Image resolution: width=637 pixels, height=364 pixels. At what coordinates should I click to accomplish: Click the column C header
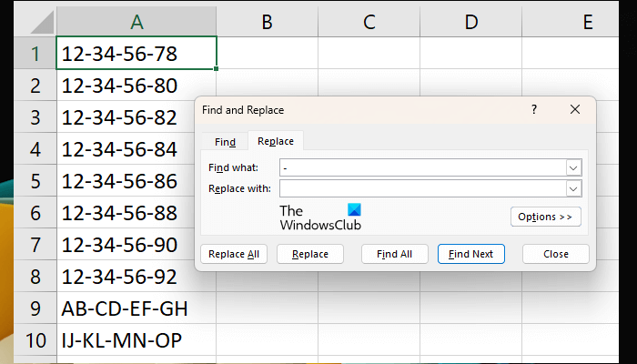(x=369, y=21)
